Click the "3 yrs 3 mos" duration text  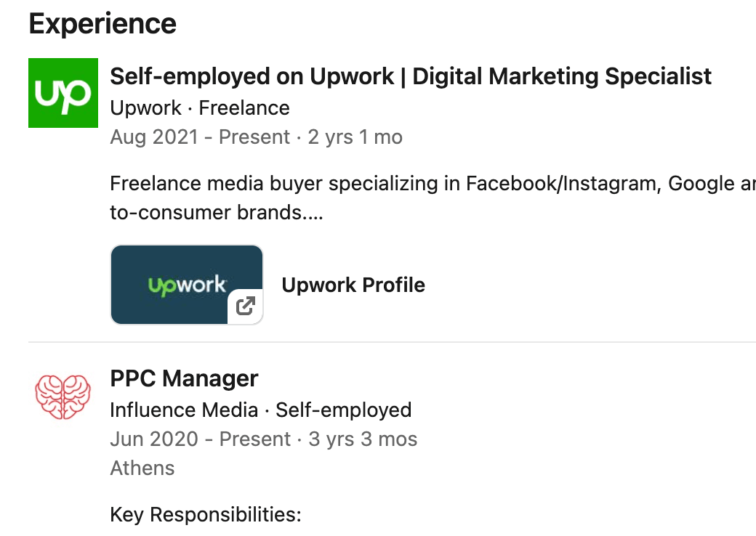[x=363, y=439]
